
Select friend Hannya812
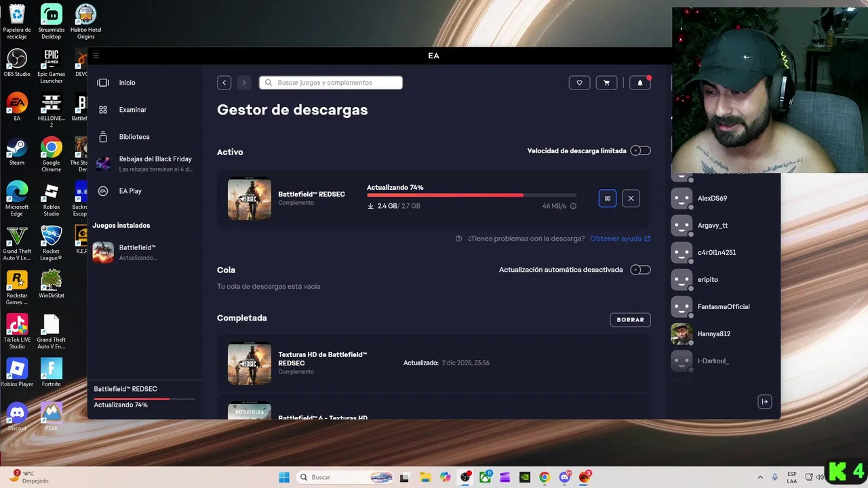click(713, 334)
